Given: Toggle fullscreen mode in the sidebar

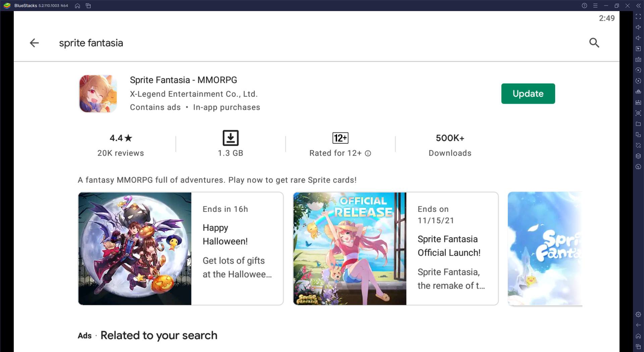Looking at the screenshot, I should [638, 16].
